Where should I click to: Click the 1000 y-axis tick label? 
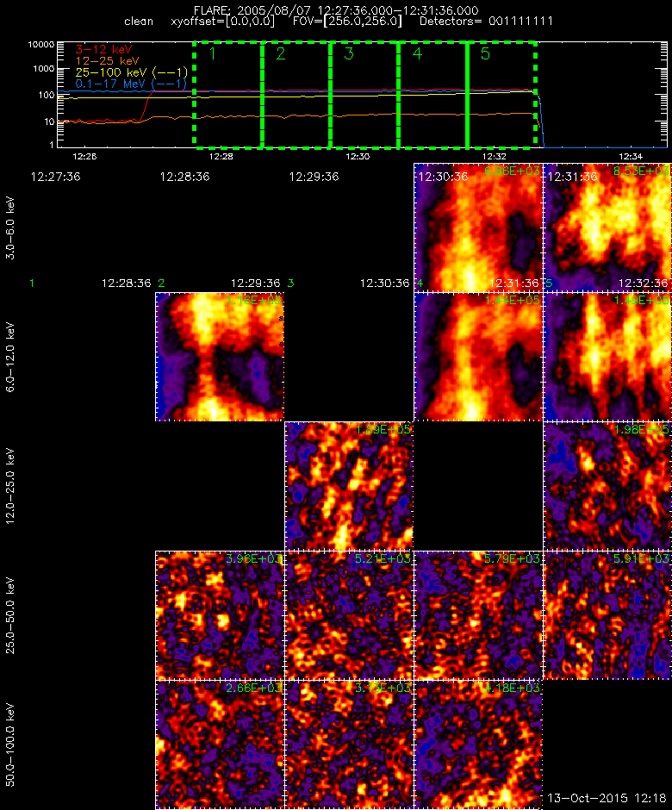pyautogui.click(x=44, y=69)
